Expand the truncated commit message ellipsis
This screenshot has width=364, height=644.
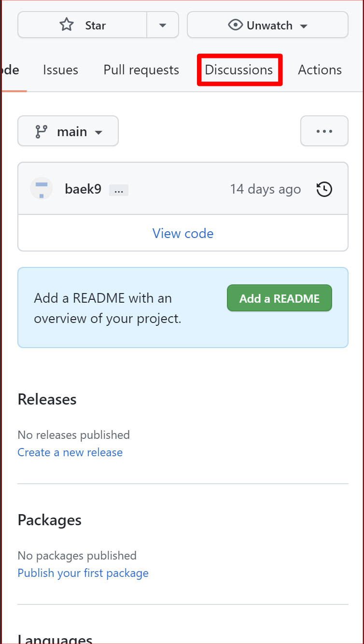pos(118,190)
